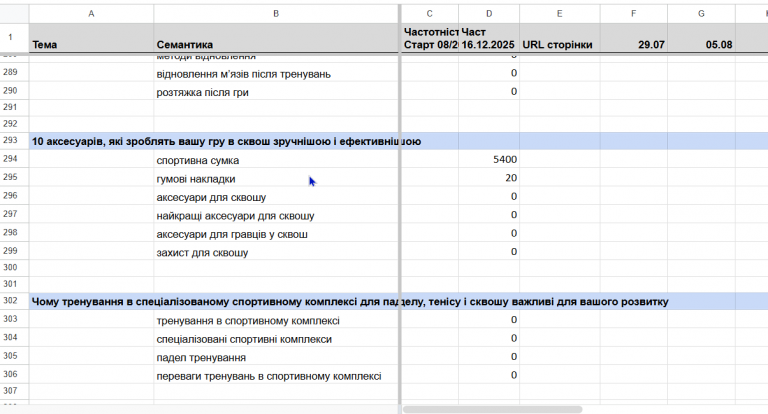Viewport: 768px width, 414px height.
Task: Select cell 'переваги тренувань в спортивному комплексі'
Action: (x=276, y=375)
